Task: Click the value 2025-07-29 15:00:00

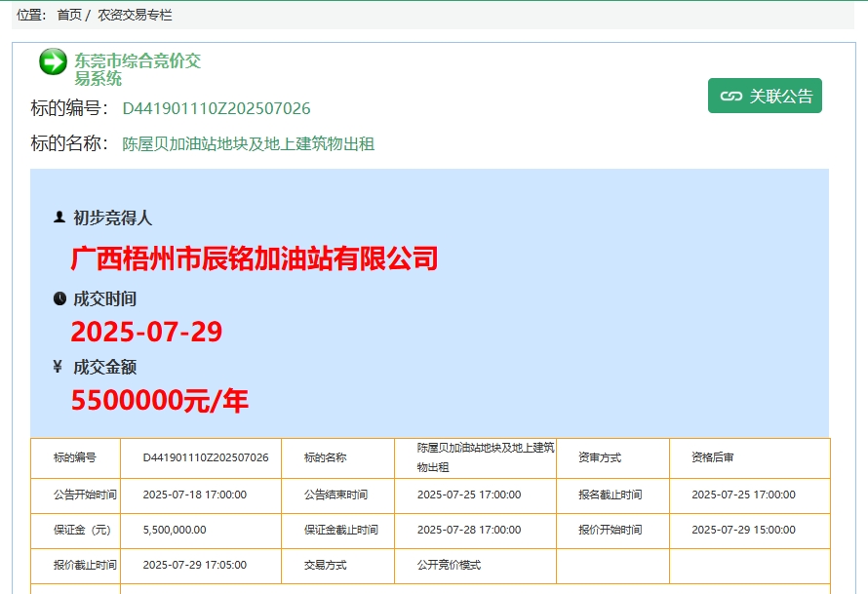Action: (x=743, y=531)
